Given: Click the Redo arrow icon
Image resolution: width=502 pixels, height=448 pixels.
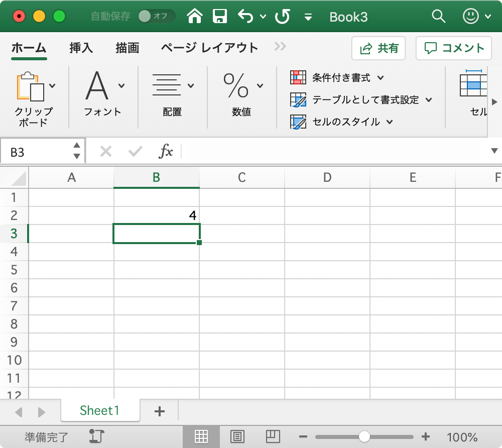Looking at the screenshot, I should click(282, 16).
